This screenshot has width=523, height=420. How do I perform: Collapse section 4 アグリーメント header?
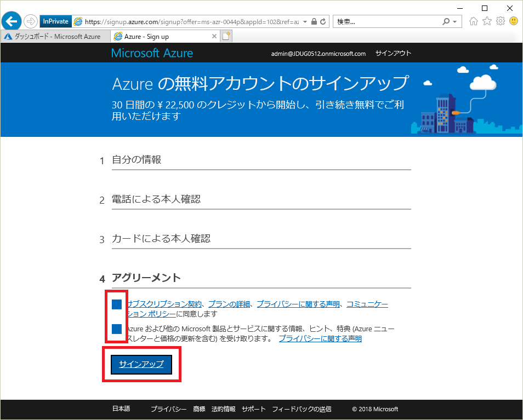[x=261, y=278]
